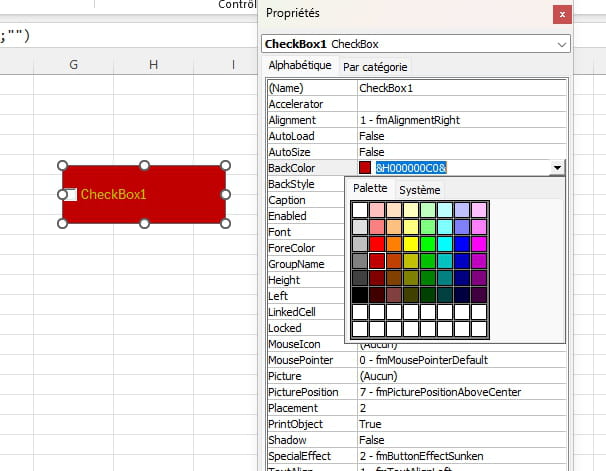Open the Système color tab
Image resolution: width=606 pixels, height=471 pixels.
tap(419, 190)
